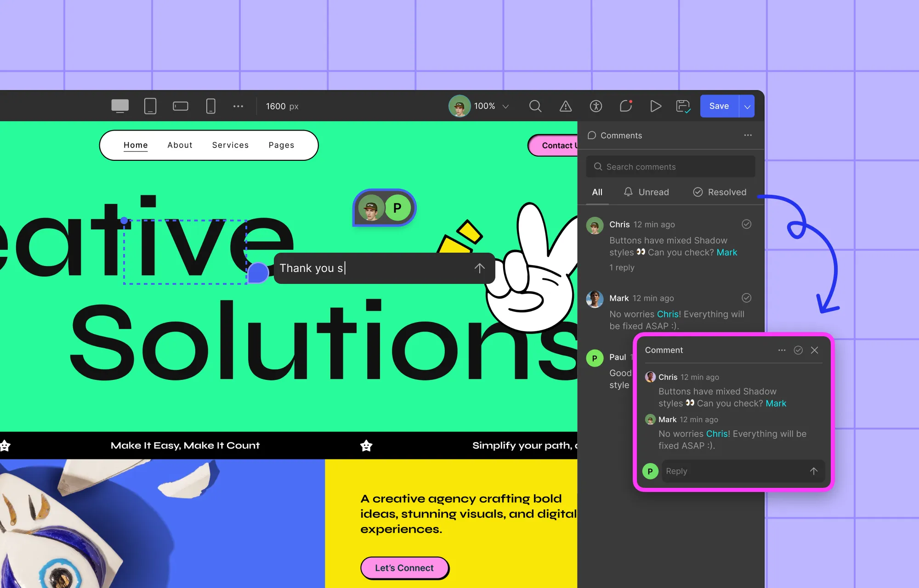The height and width of the screenshot is (588, 919).
Task: Select the mobile portrait breakpoint icon
Action: [211, 106]
